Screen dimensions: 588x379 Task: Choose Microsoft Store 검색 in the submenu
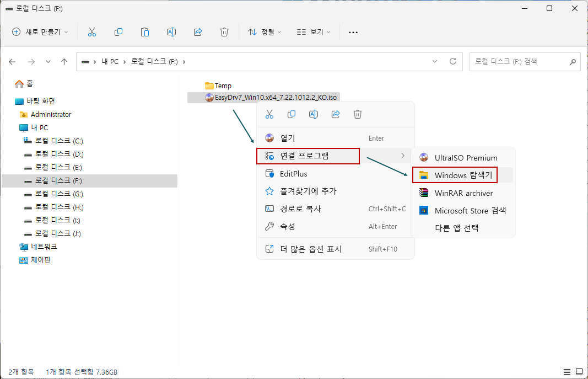click(x=463, y=211)
